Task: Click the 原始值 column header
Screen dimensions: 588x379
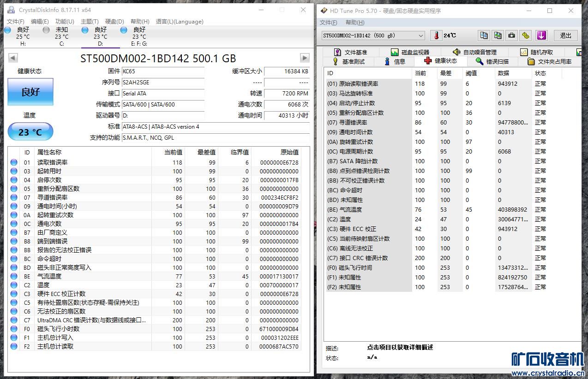Action: coord(276,152)
